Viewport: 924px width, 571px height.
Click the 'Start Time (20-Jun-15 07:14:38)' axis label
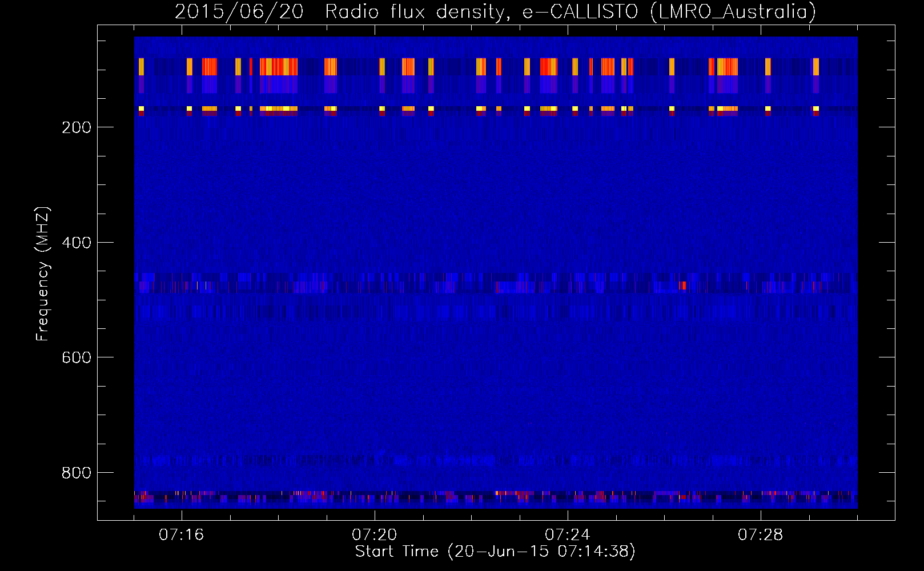click(x=495, y=551)
